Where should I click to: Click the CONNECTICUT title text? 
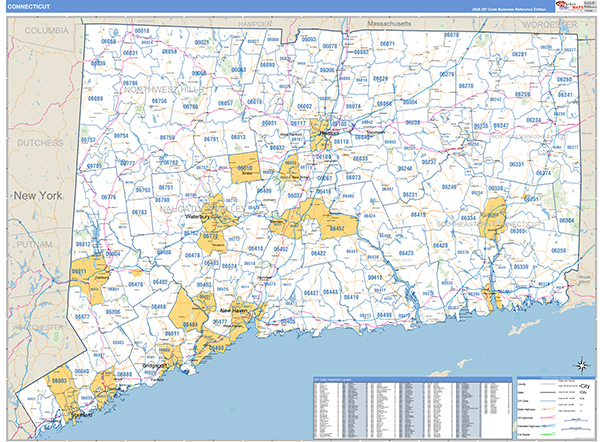pyautogui.click(x=29, y=7)
